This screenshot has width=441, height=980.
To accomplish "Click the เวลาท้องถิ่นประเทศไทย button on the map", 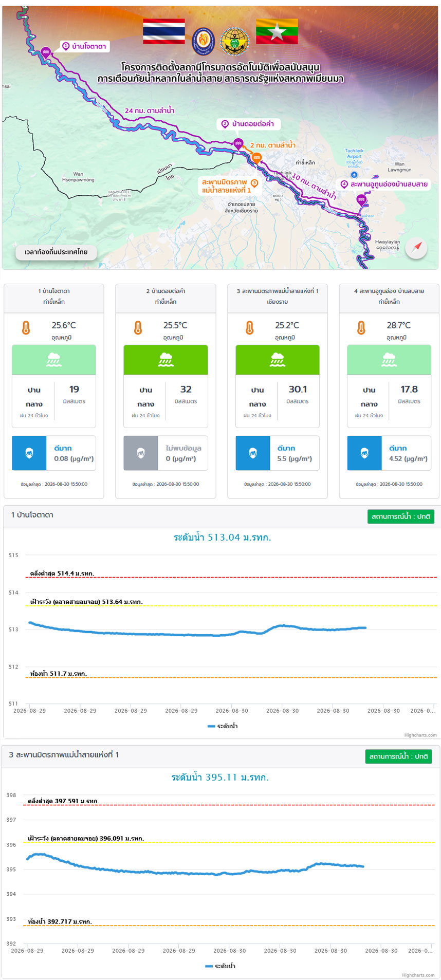I will [56, 252].
